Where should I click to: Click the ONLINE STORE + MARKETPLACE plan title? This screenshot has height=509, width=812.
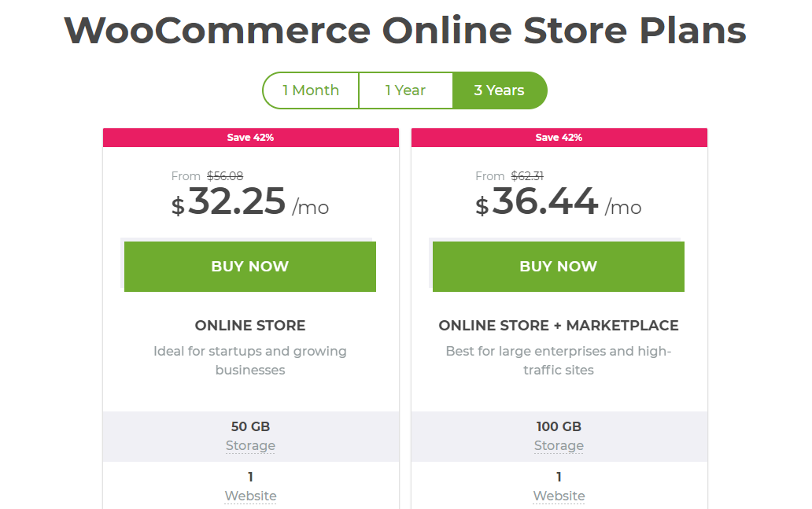click(x=559, y=326)
